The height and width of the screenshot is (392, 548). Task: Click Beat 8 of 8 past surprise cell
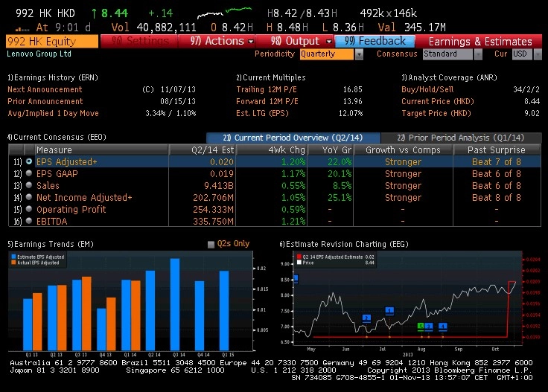(x=497, y=197)
